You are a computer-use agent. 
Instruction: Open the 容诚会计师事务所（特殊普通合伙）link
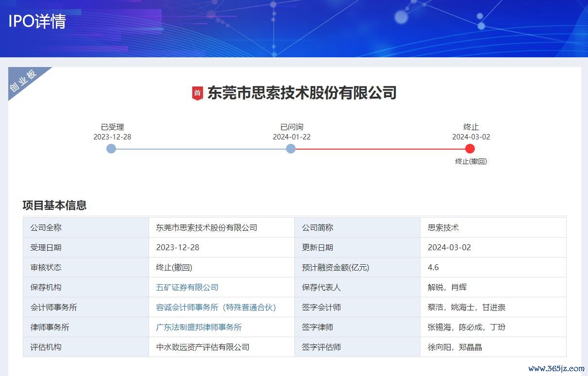[216, 308]
